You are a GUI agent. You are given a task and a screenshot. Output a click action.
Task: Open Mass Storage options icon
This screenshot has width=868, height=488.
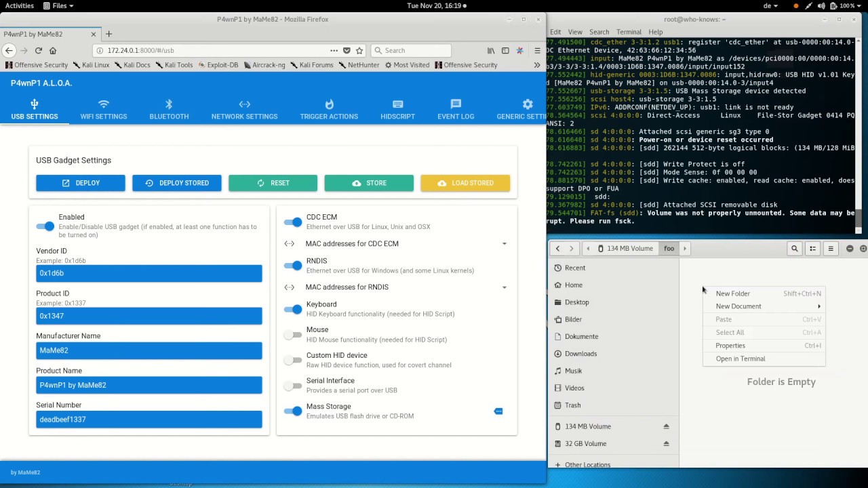click(498, 411)
